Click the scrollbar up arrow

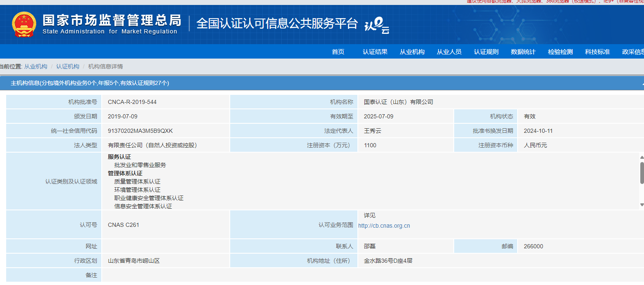tap(641, 157)
